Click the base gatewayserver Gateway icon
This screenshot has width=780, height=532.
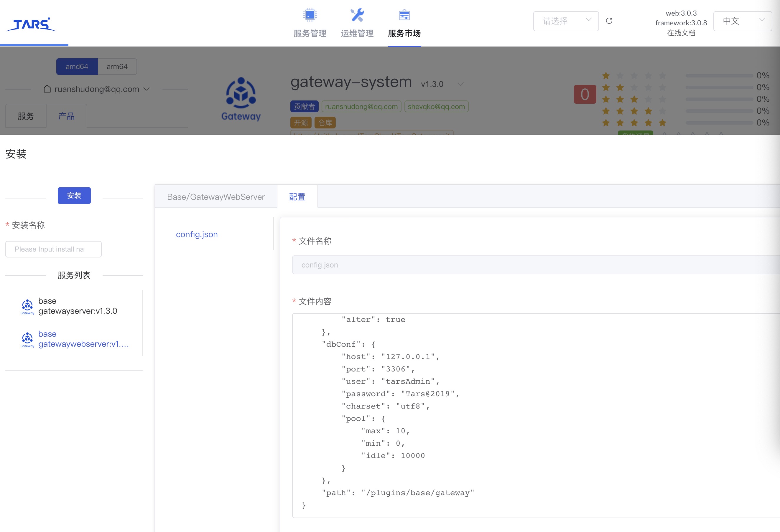pyautogui.click(x=27, y=306)
